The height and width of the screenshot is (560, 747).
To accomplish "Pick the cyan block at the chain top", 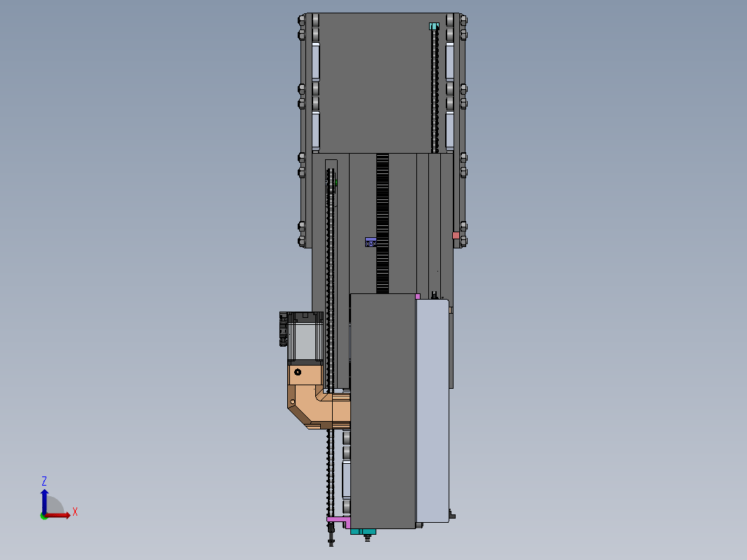I will click(434, 26).
